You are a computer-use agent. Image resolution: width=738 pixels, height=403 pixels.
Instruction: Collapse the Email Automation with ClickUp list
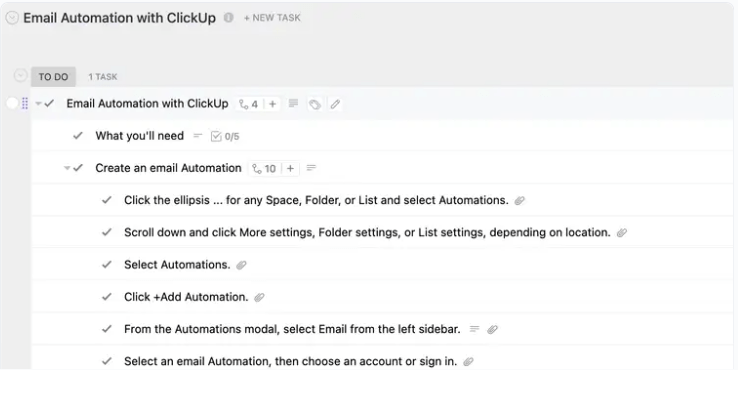12,18
